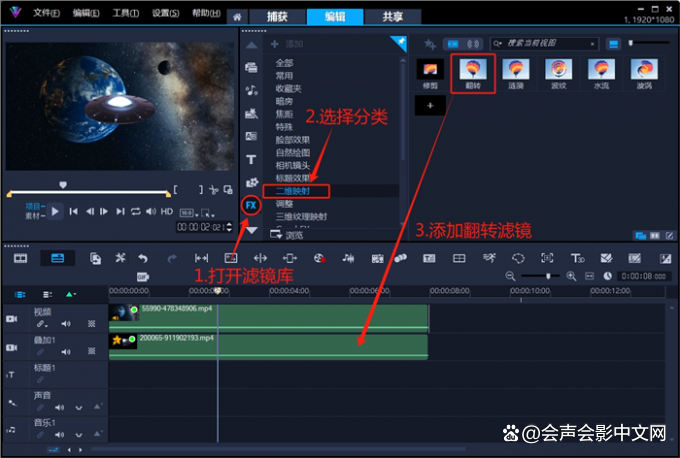Switch to the 捕获 tab

coord(277,17)
